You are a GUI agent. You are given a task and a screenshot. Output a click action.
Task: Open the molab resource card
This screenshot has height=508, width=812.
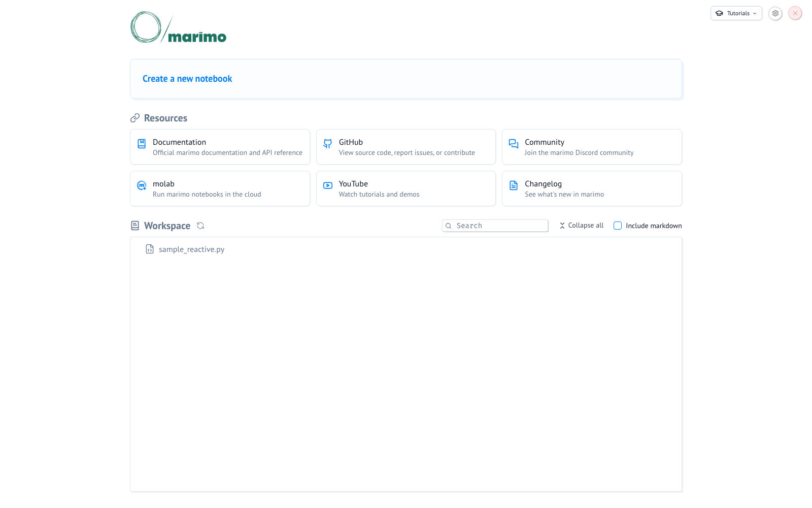(x=220, y=188)
